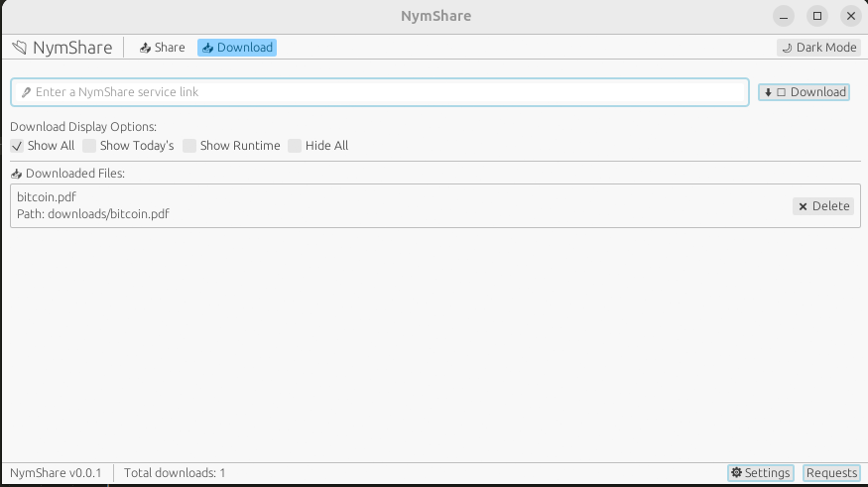Delete the bitcoin.pdf download
This screenshot has width=868, height=487.
pos(823,206)
